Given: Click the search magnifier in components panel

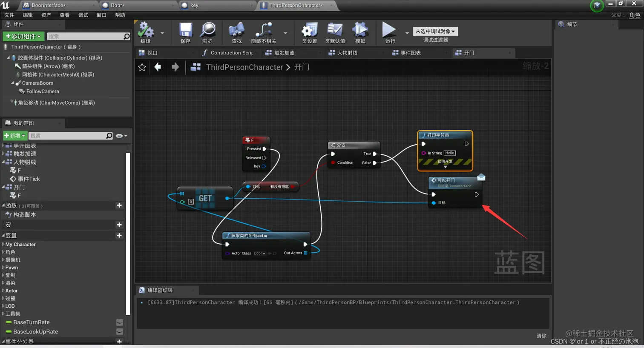Looking at the screenshot, I should (126, 37).
